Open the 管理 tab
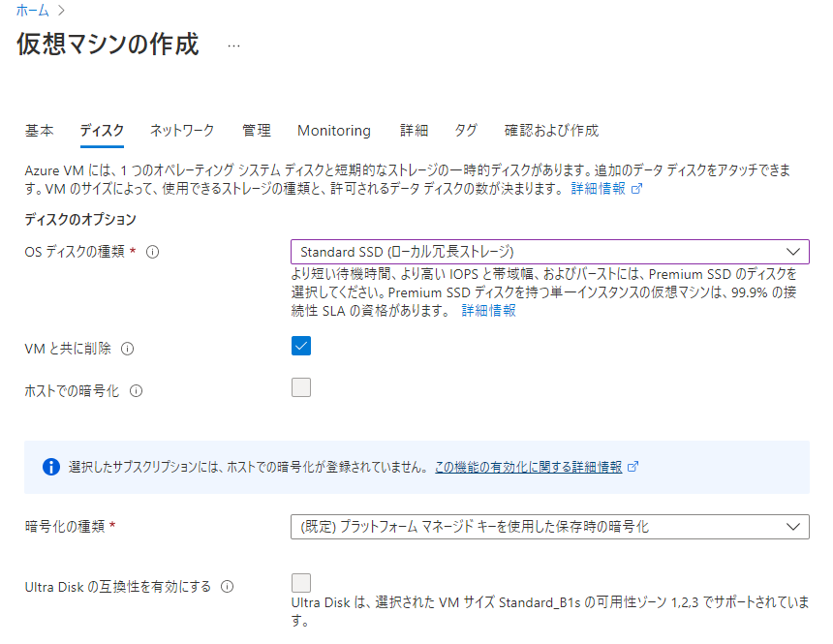The image size is (833, 644). (257, 130)
